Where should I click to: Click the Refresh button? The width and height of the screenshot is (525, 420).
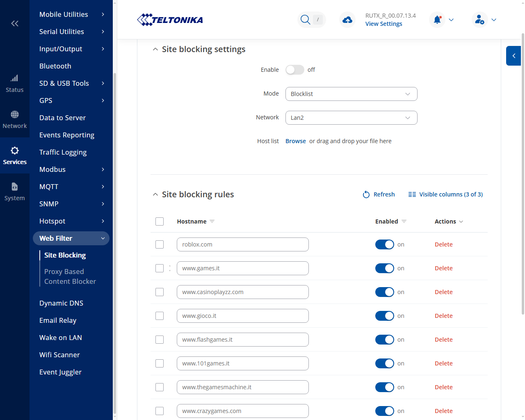coord(379,194)
